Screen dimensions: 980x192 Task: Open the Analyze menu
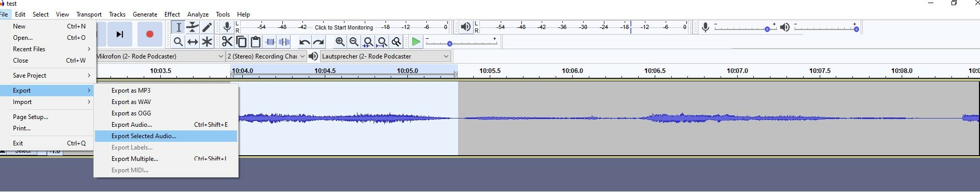[x=198, y=14]
